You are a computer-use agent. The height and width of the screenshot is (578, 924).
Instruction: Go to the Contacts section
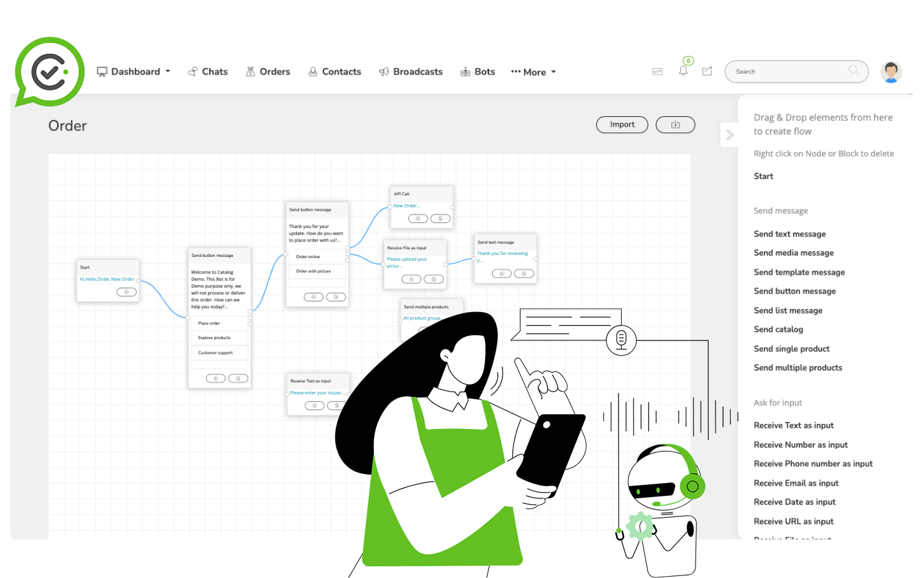tap(334, 71)
